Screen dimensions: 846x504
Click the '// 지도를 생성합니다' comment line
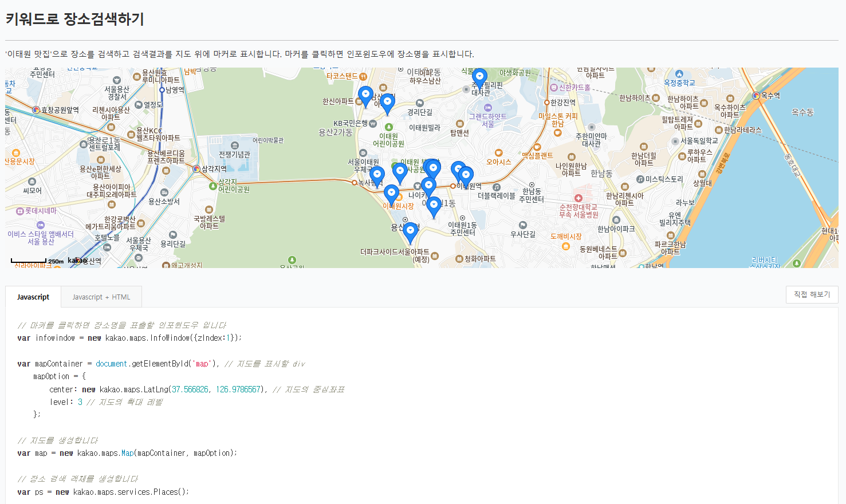click(58, 440)
